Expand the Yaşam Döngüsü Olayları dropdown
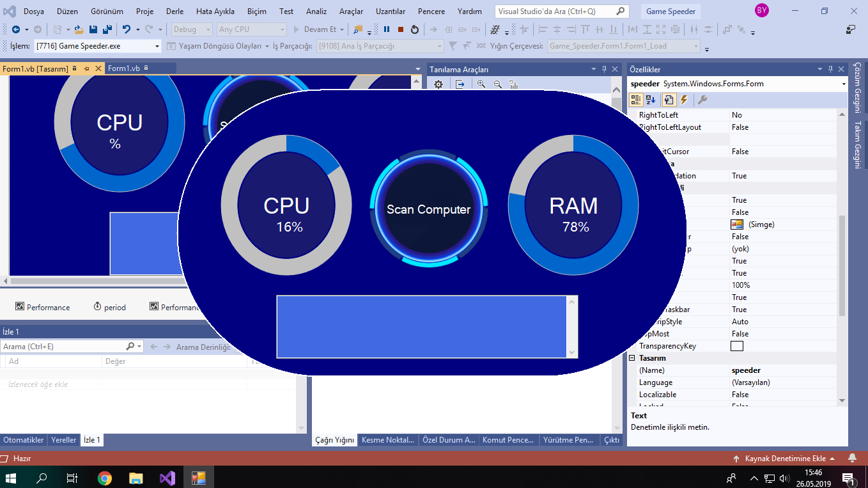Image resolution: width=868 pixels, height=488 pixels. click(267, 46)
